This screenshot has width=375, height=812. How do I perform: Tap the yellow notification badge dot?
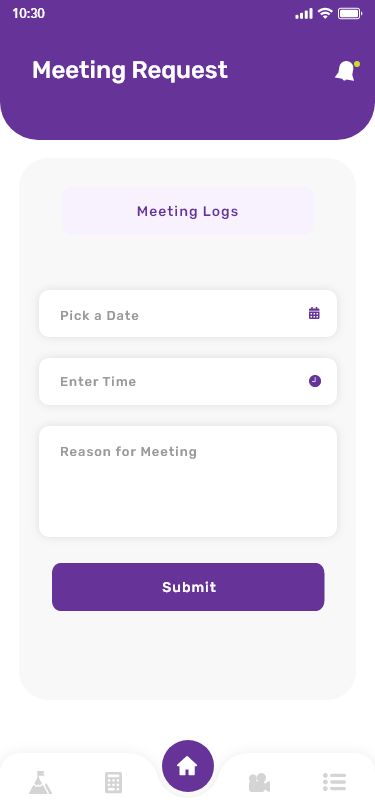click(357, 64)
